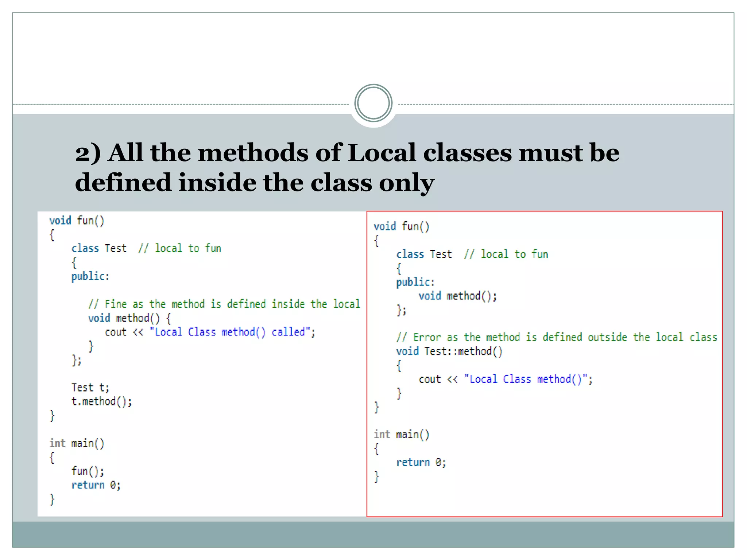Click 'int main()' in the left code block
Viewport: 747px width, 560px height.
[x=77, y=443]
